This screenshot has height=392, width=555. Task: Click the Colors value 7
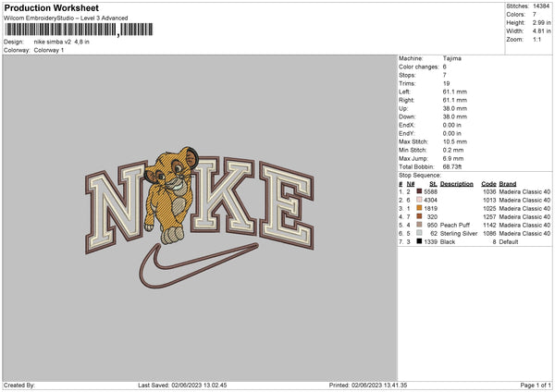[535, 15]
